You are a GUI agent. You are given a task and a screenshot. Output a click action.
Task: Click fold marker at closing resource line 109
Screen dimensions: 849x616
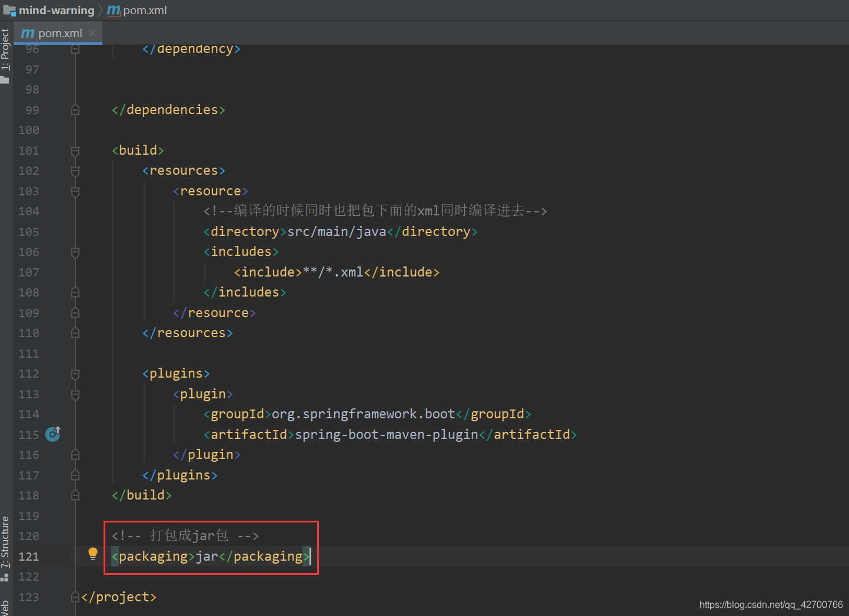coord(75,313)
